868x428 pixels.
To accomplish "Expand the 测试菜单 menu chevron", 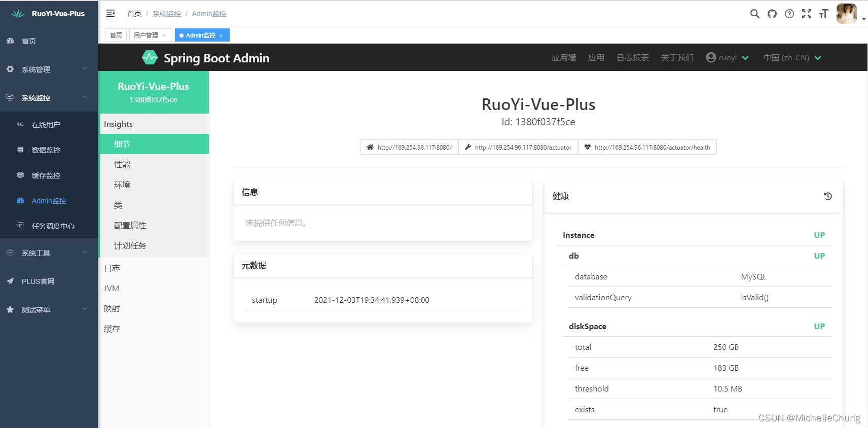I will 85,309.
